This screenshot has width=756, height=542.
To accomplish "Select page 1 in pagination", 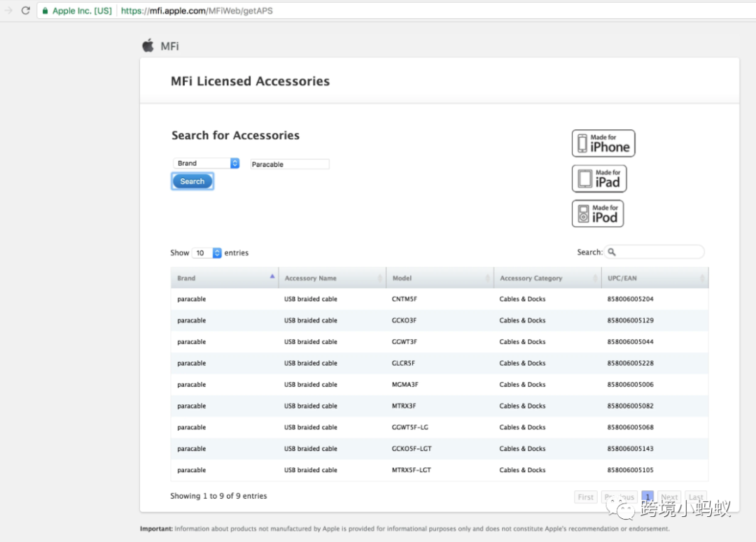I will tap(647, 497).
